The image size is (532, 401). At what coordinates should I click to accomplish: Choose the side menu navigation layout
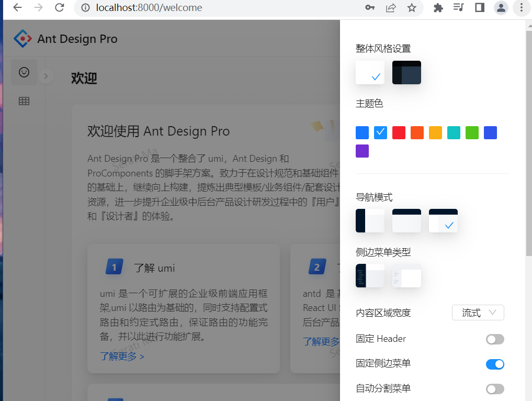370,220
